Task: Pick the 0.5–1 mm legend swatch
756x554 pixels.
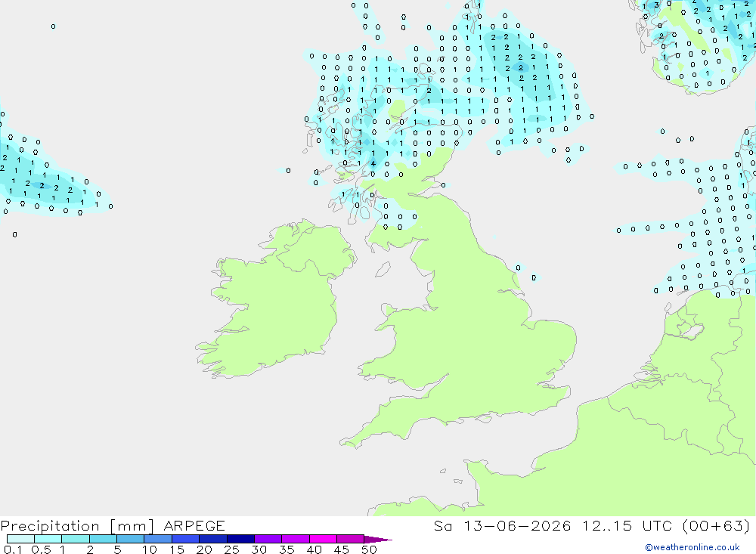Action: (x=48, y=539)
